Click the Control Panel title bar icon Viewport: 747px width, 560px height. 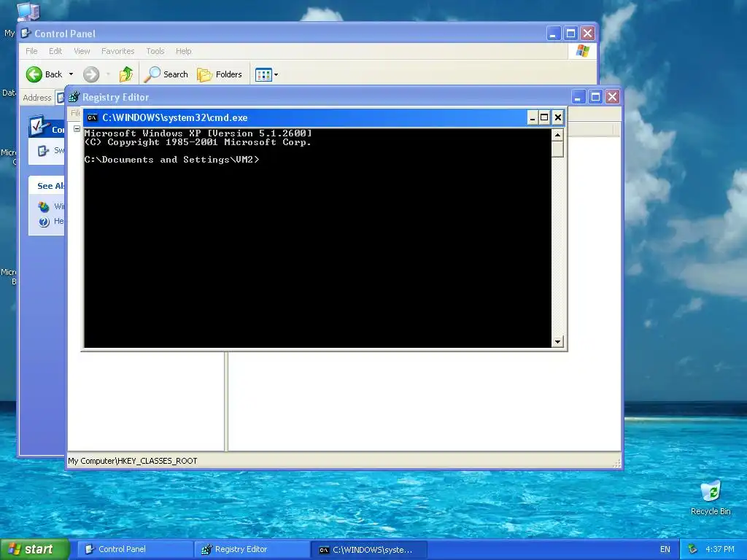26,34
